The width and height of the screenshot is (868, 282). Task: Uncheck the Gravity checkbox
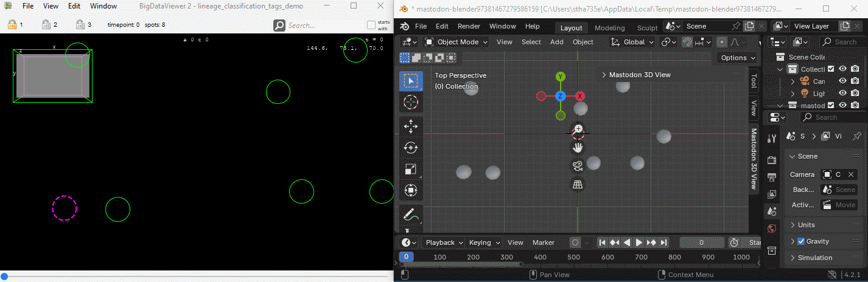click(x=801, y=241)
